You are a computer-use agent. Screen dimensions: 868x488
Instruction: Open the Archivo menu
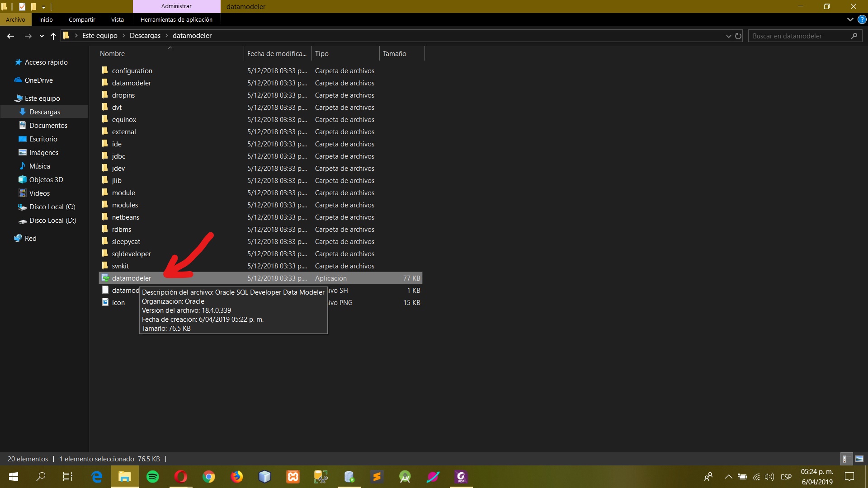[x=15, y=20]
